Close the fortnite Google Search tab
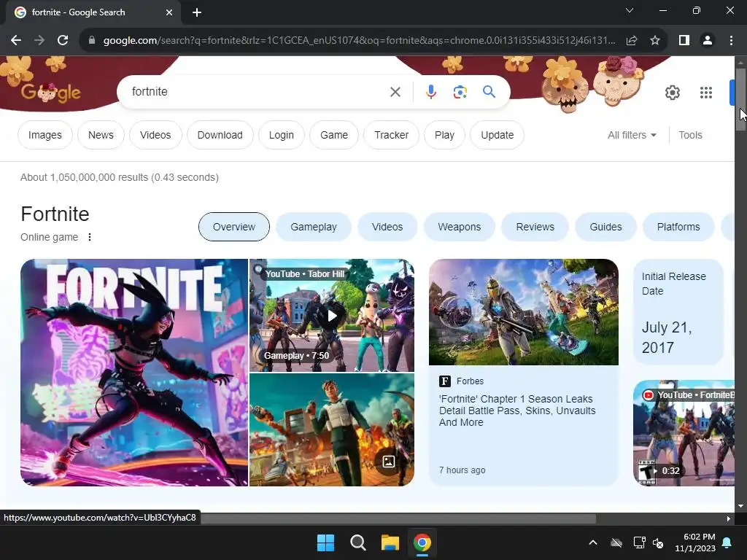The height and width of the screenshot is (560, 747). pos(169,12)
